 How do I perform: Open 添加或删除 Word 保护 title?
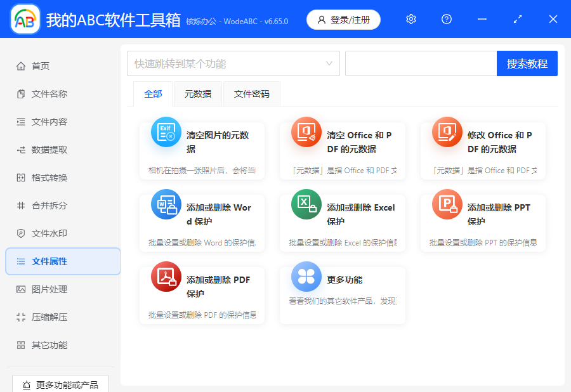[x=219, y=214]
